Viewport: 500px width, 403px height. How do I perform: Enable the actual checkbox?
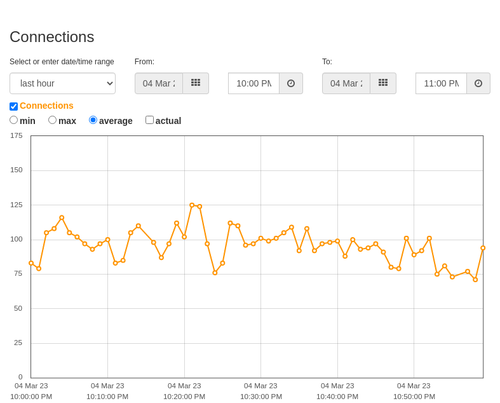(149, 120)
